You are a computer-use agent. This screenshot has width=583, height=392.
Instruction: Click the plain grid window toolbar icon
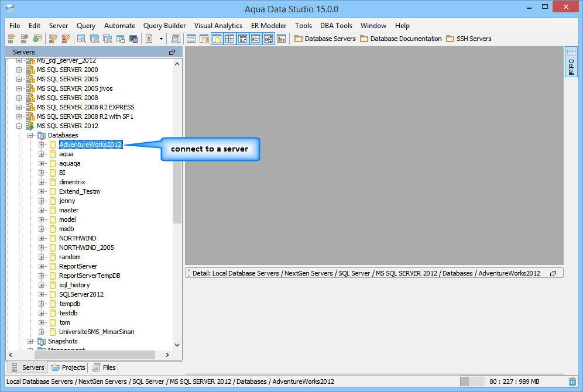191,38
